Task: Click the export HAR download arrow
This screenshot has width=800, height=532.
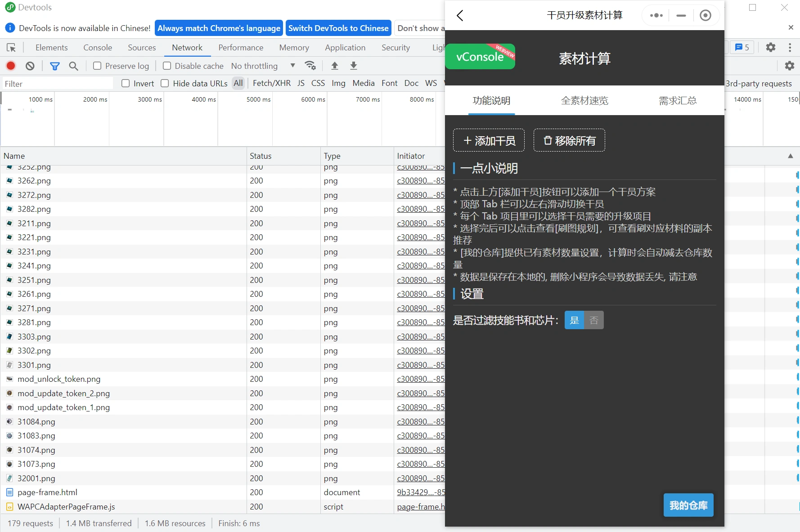Action: pyautogui.click(x=354, y=66)
